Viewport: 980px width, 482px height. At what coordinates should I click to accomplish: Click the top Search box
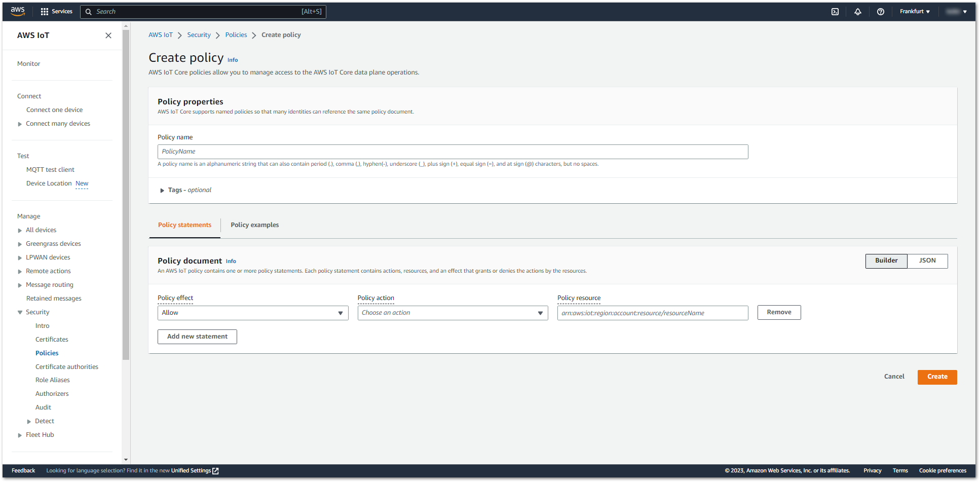(203, 12)
